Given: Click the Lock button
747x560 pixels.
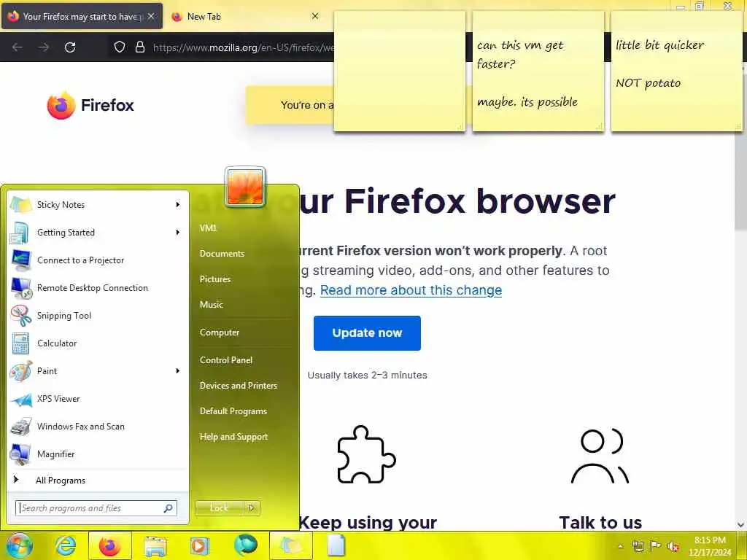Looking at the screenshot, I should coord(219,508).
